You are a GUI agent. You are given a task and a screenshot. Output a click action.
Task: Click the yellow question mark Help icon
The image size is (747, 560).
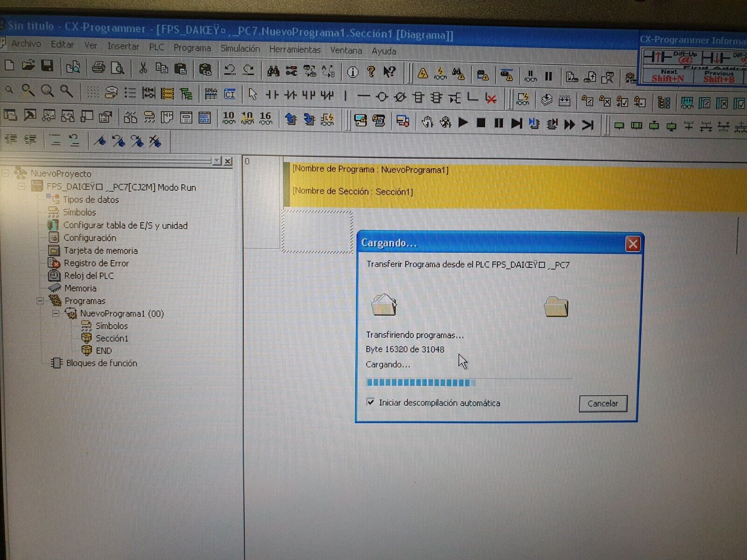[371, 71]
